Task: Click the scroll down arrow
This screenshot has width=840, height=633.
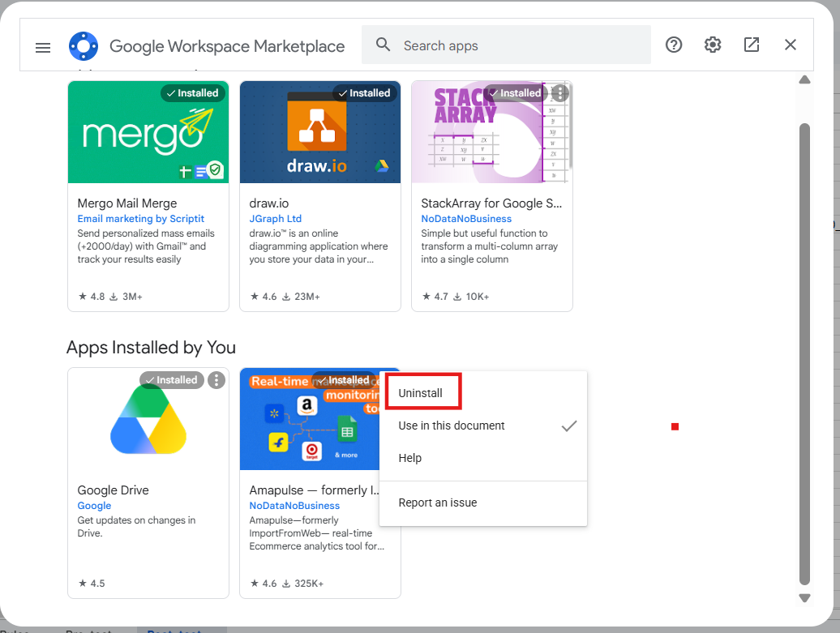Action: 804,598
